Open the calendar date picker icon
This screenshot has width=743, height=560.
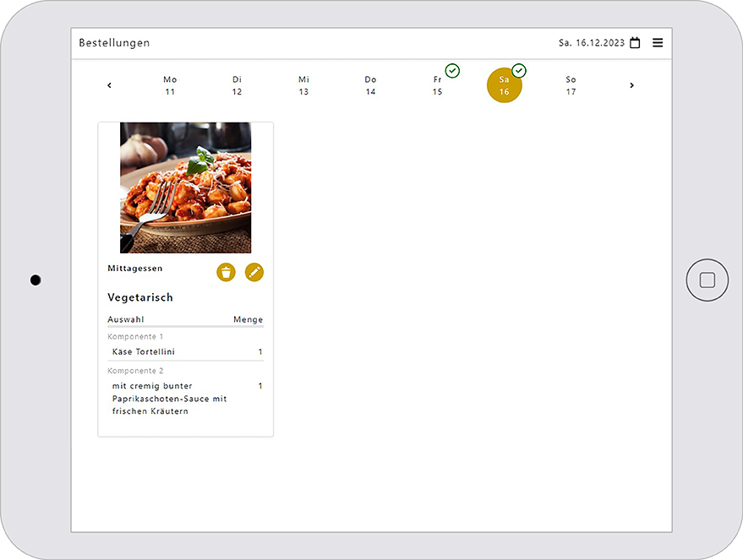tap(635, 43)
